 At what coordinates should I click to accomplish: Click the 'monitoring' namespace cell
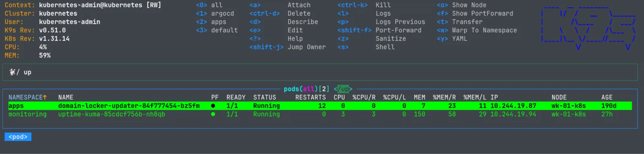(x=27, y=114)
